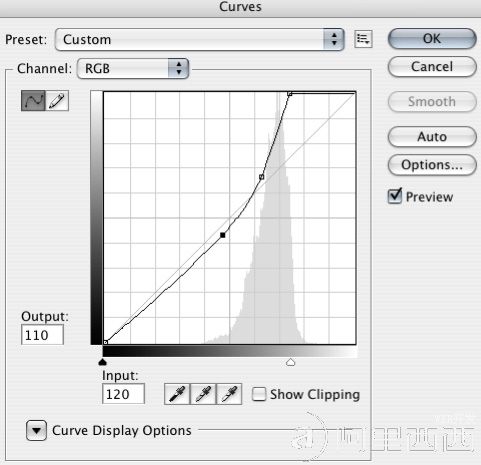Open the preset options menu icon
This screenshot has width=481, height=465.
pyautogui.click(x=363, y=39)
